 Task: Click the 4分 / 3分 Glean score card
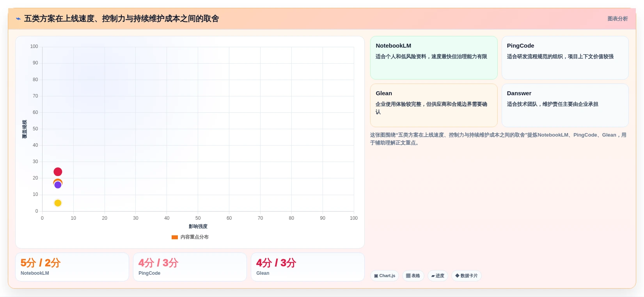click(308, 267)
